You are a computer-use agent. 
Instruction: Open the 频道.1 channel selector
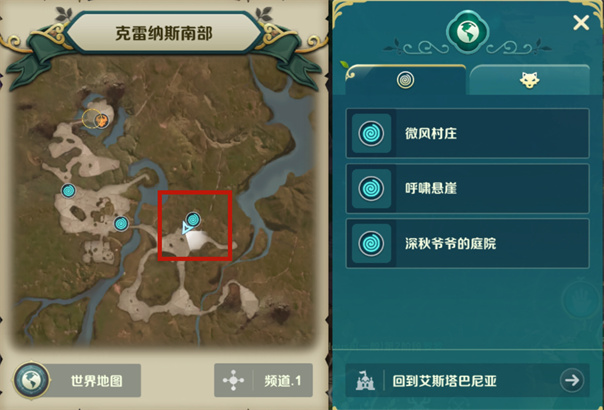[263, 380]
